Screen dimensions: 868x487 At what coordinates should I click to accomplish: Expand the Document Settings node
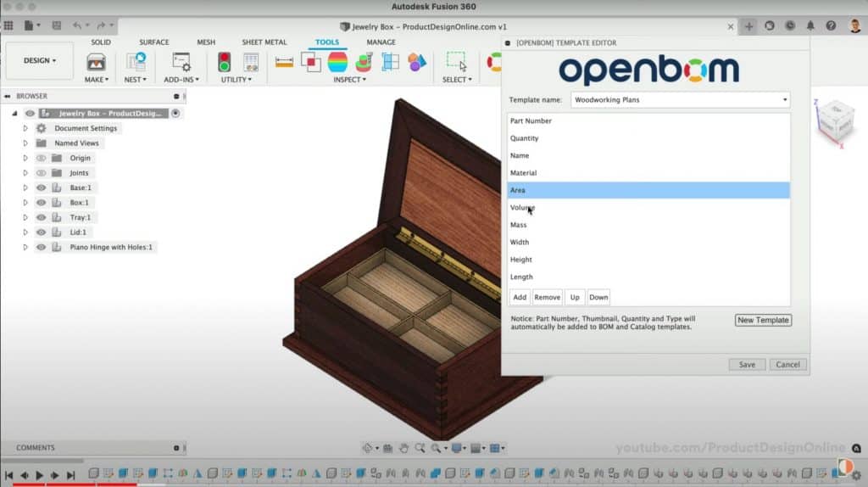[x=25, y=128]
